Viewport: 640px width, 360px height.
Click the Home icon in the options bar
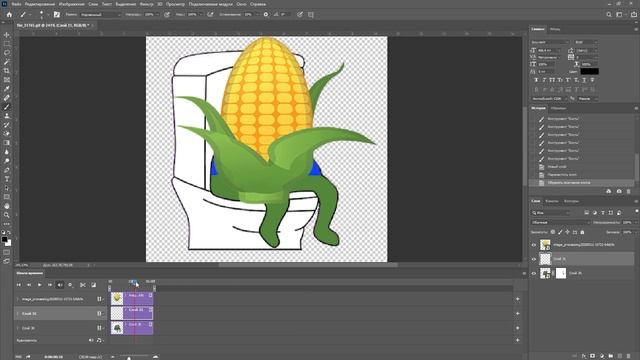click(x=9, y=14)
